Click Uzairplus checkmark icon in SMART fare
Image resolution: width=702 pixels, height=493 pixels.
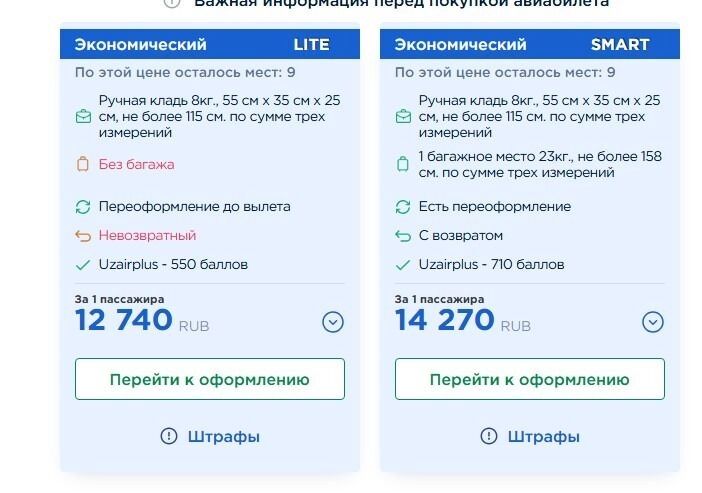[403, 265]
